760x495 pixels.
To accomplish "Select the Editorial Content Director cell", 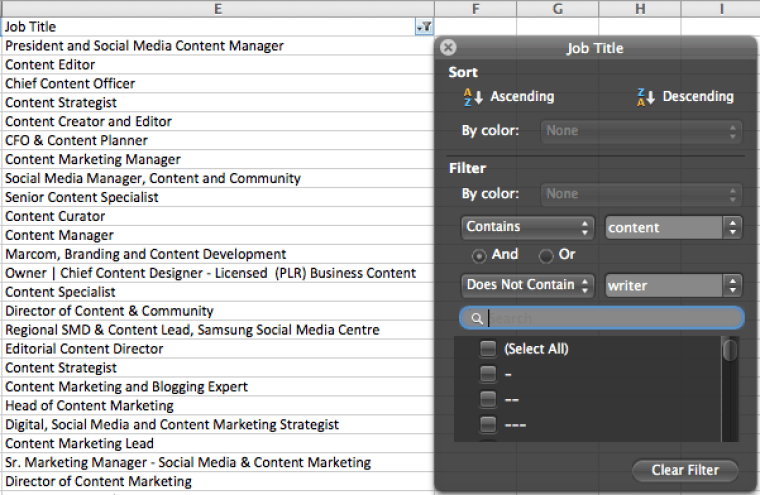I will pyautogui.click(x=218, y=349).
